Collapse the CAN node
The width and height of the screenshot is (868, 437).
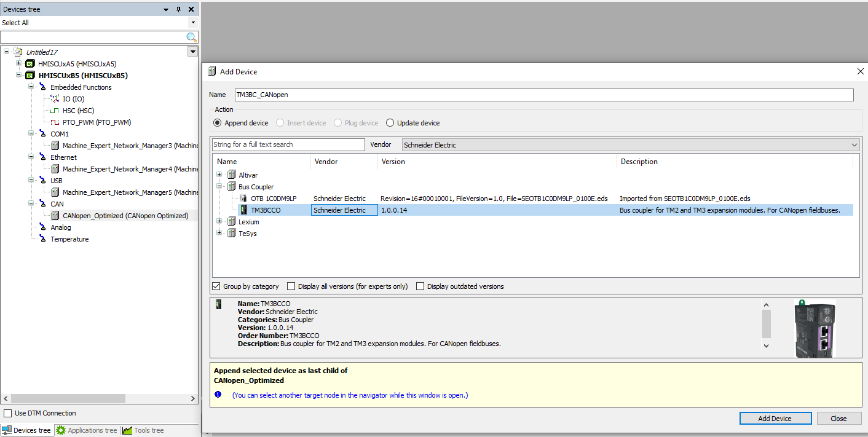31,204
